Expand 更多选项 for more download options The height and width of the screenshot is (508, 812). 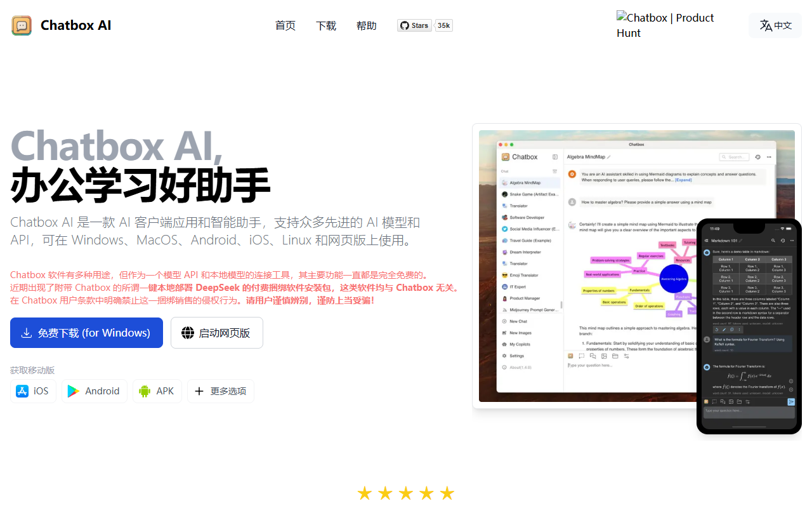pos(221,391)
